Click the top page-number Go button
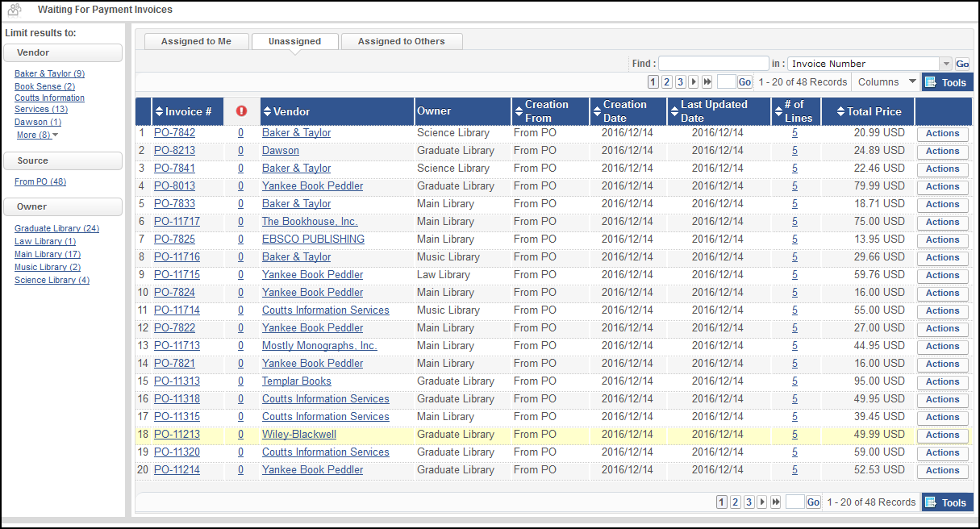Viewport: 980px width, 529px height. click(744, 82)
